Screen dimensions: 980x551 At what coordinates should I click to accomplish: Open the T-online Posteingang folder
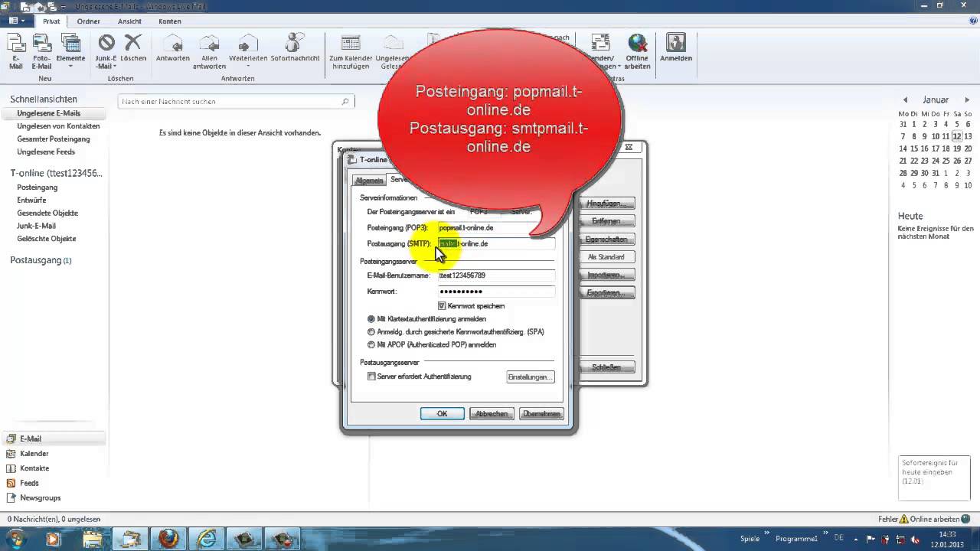[38, 187]
